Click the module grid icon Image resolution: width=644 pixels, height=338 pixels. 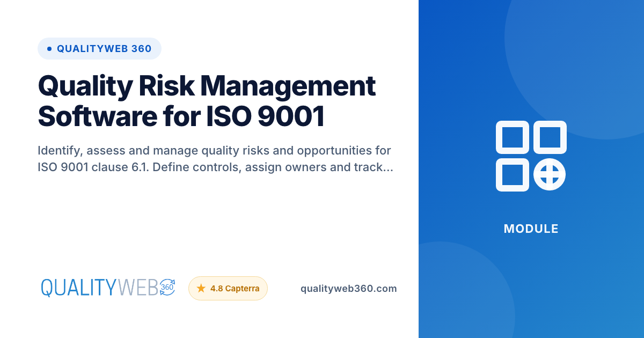click(531, 156)
